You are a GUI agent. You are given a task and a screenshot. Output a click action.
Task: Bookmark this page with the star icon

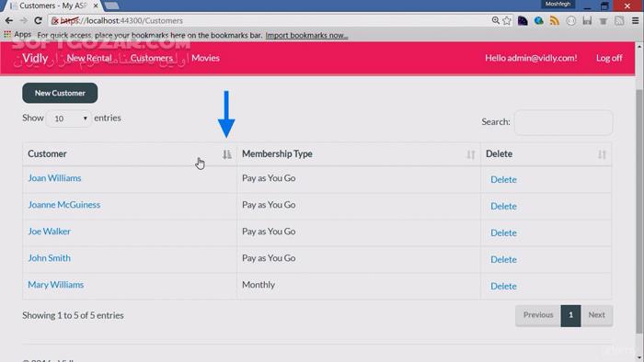(507, 20)
